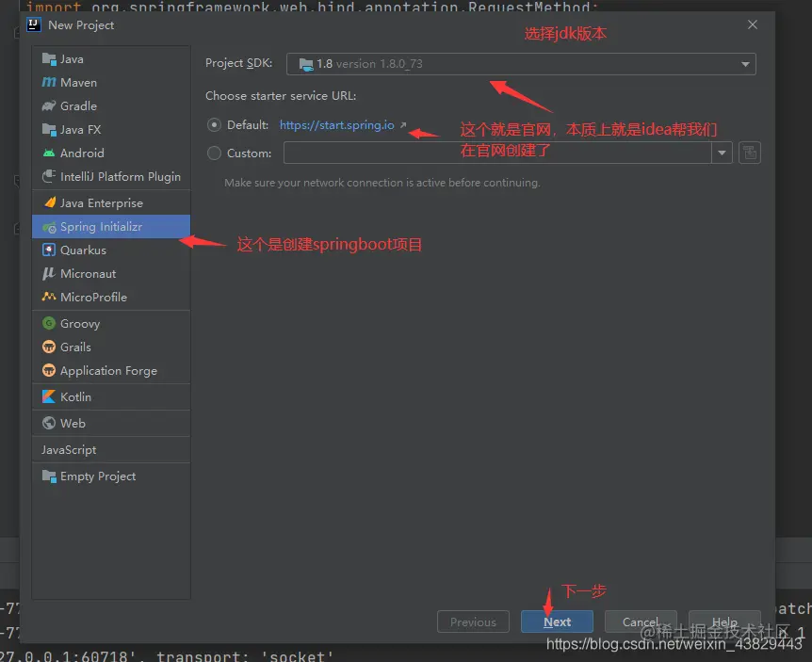Image resolution: width=812 pixels, height=662 pixels.
Task: Expand the Custom URL history dropdown arrow
Action: click(722, 153)
